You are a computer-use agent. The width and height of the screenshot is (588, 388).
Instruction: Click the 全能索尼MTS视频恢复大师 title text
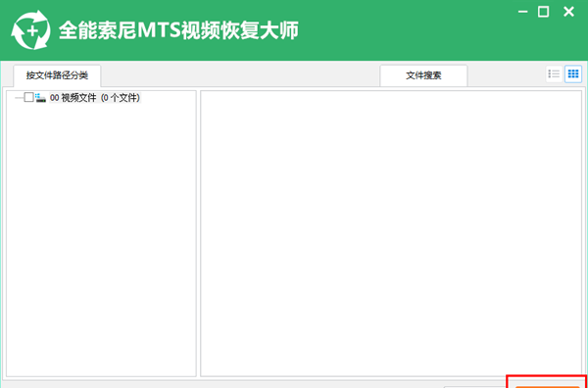178,30
